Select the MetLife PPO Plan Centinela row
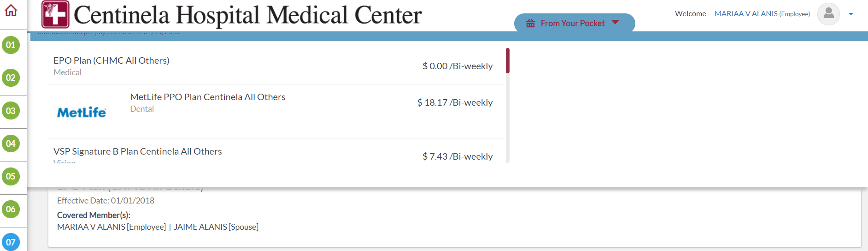 pyautogui.click(x=276, y=103)
